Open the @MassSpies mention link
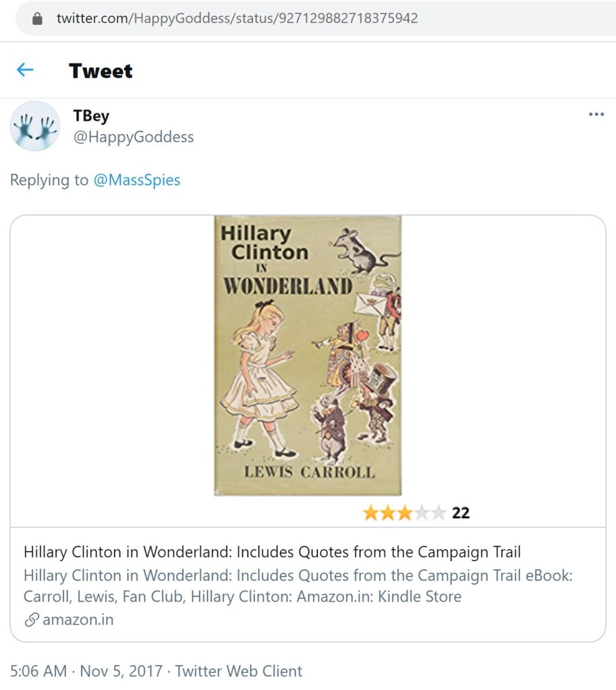This screenshot has height=690, width=616. [137, 180]
